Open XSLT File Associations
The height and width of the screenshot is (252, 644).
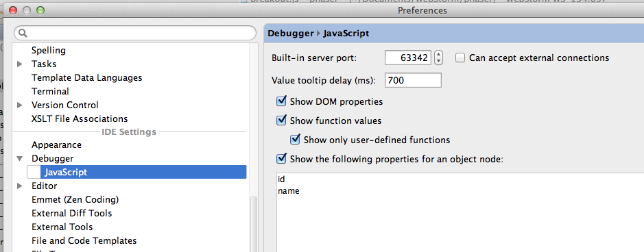tap(80, 119)
